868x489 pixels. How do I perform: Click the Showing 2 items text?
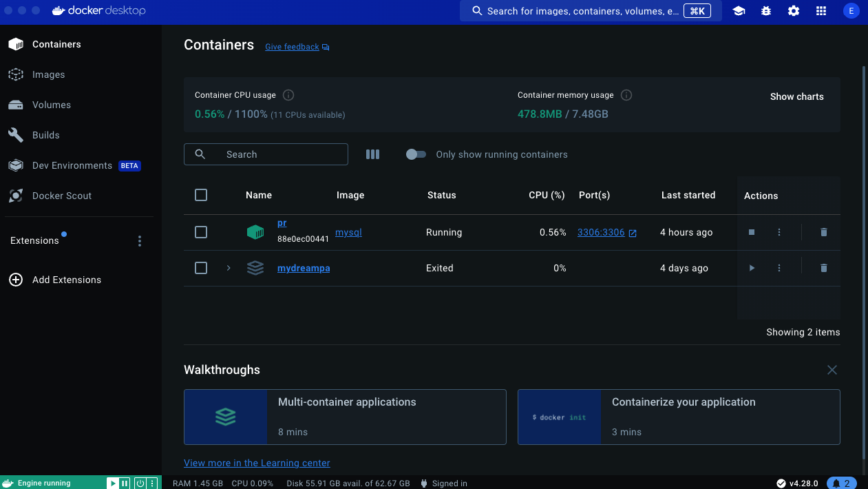(803, 332)
